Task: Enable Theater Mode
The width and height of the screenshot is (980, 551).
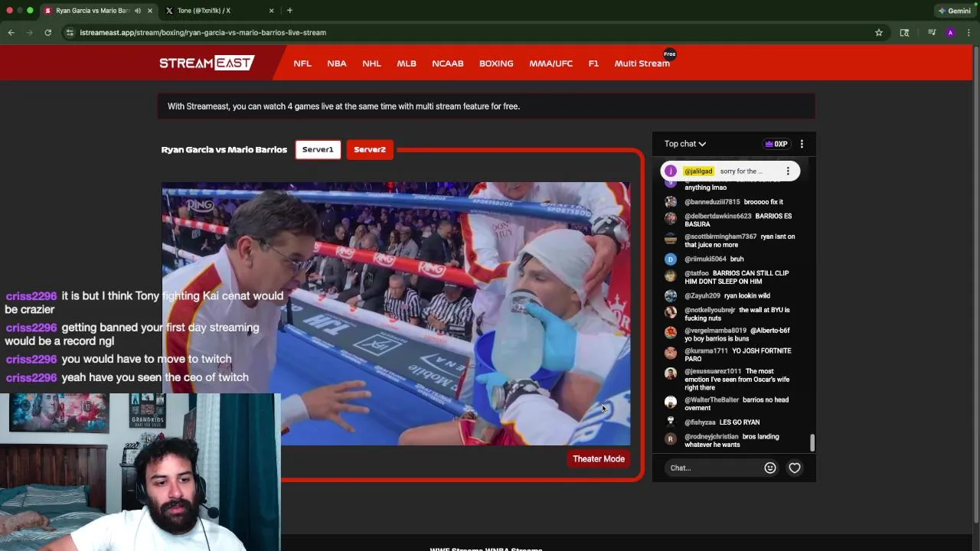Action: pos(599,459)
